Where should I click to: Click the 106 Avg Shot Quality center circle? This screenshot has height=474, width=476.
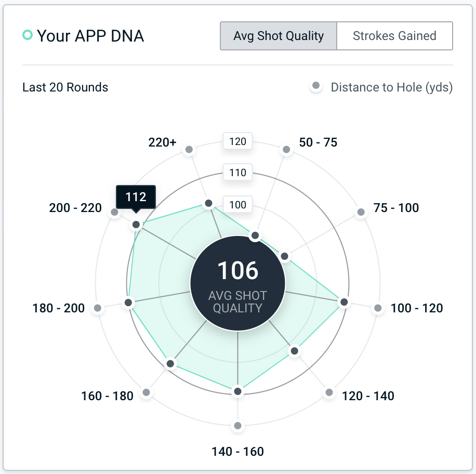click(237, 282)
